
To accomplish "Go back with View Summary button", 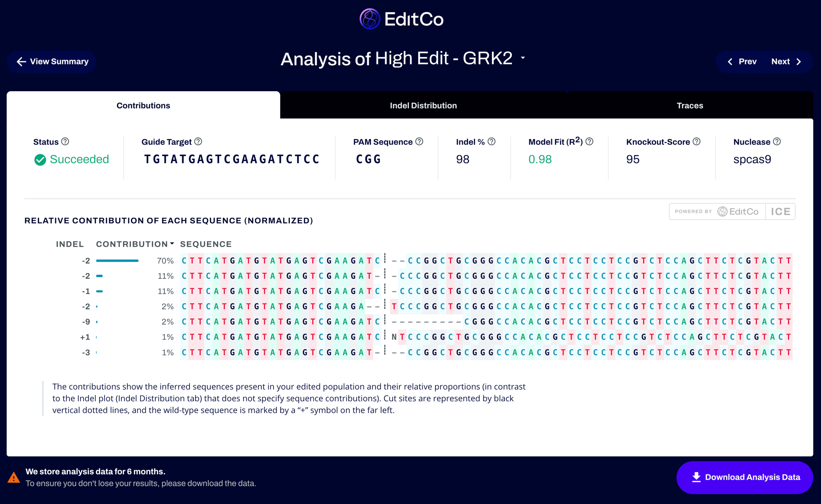I will (52, 62).
